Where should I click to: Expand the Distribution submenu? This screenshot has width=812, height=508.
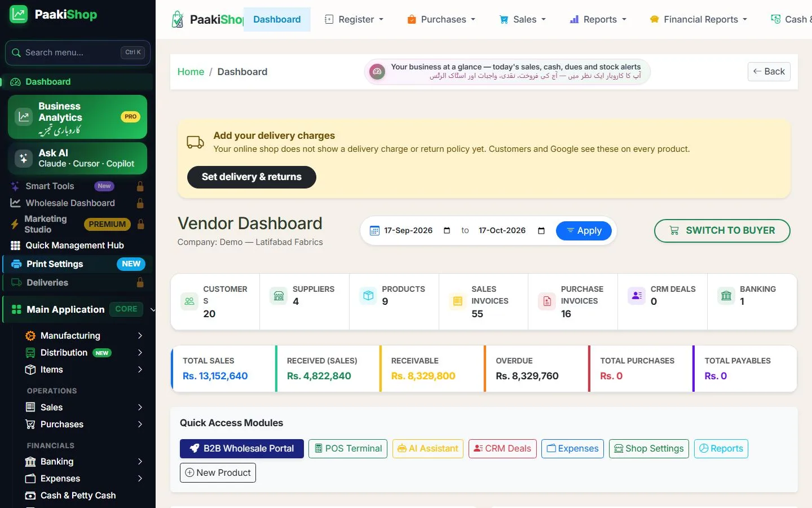click(x=140, y=353)
